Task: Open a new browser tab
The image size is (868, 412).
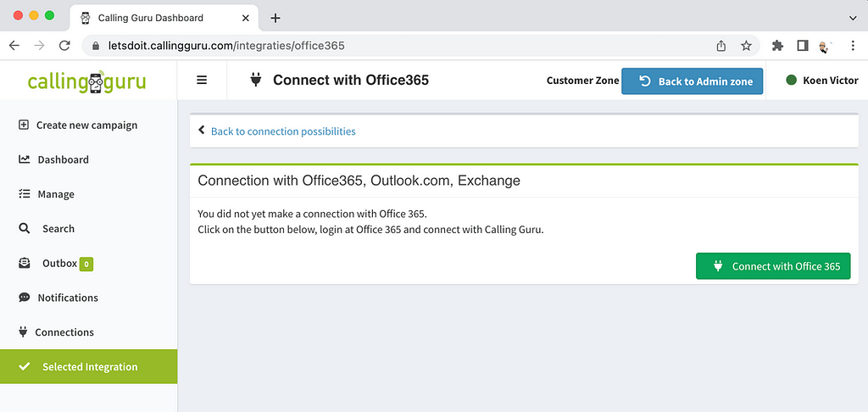Action: 275,18
